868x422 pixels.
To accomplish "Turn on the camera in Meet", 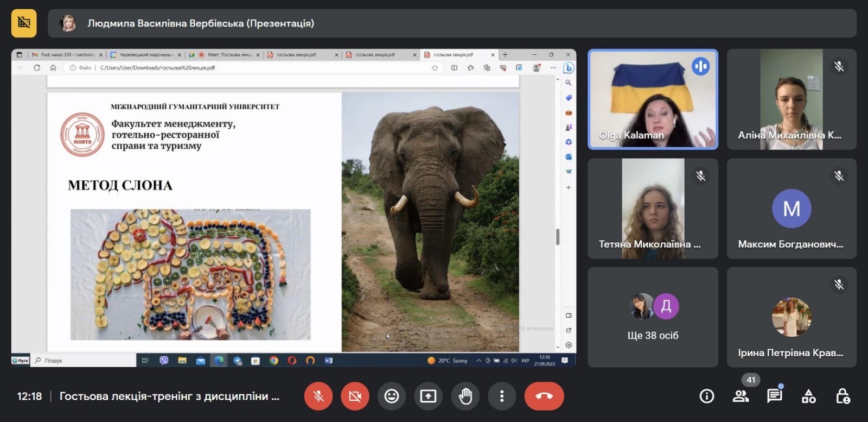I will [355, 396].
